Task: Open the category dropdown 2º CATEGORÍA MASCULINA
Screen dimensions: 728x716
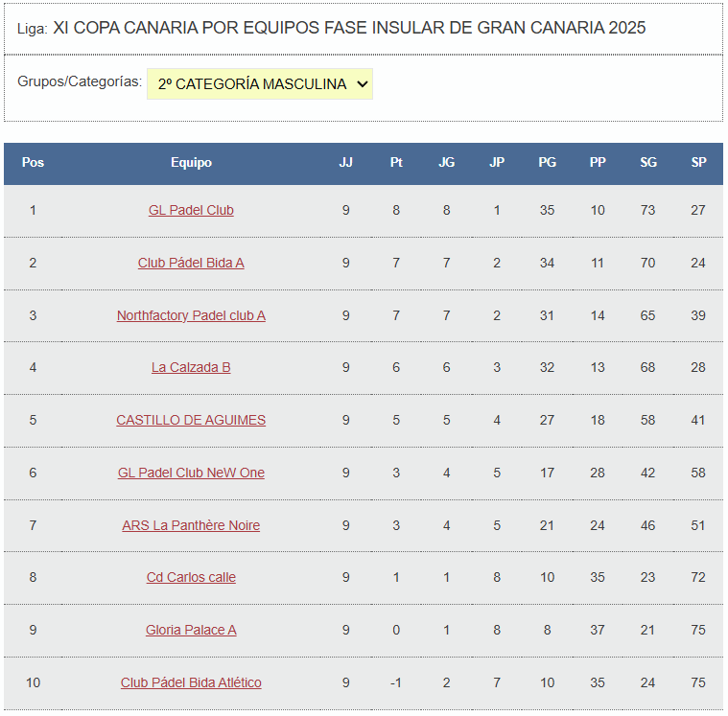Action: coord(259,84)
